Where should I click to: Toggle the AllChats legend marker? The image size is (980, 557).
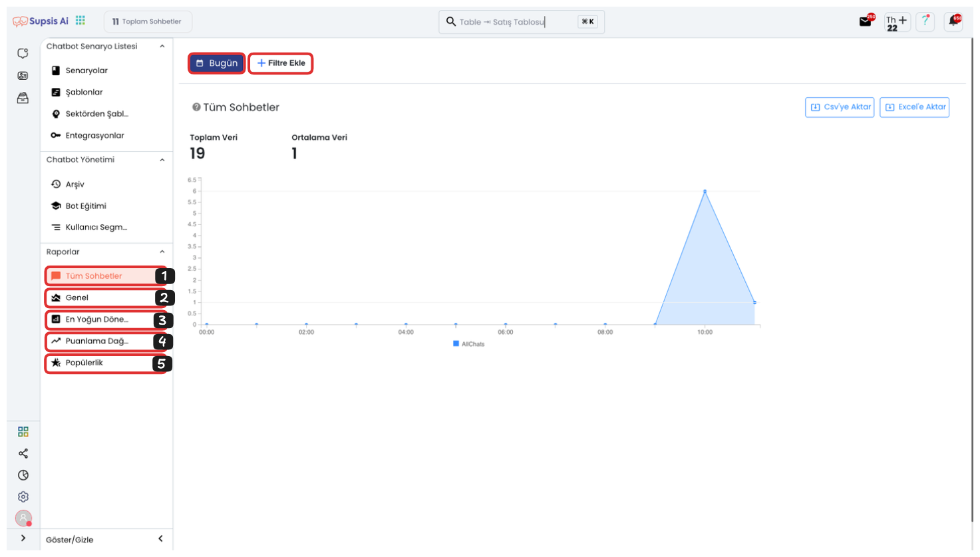coord(456,344)
